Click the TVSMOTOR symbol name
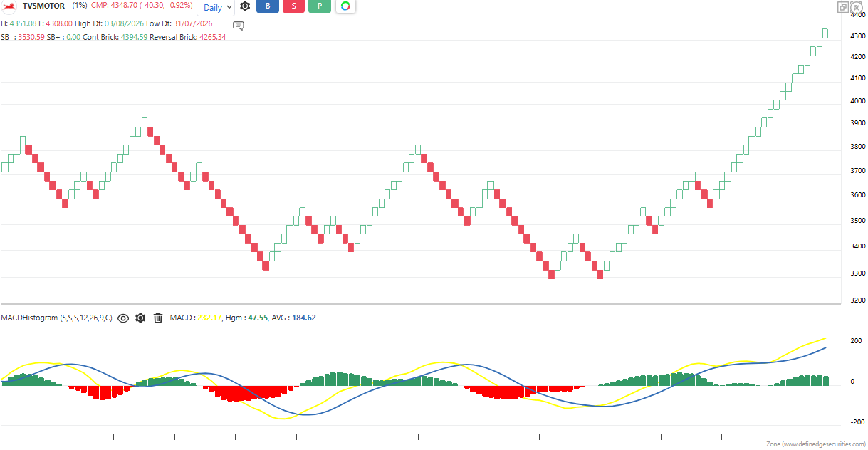This screenshot has width=868, height=450. click(44, 6)
